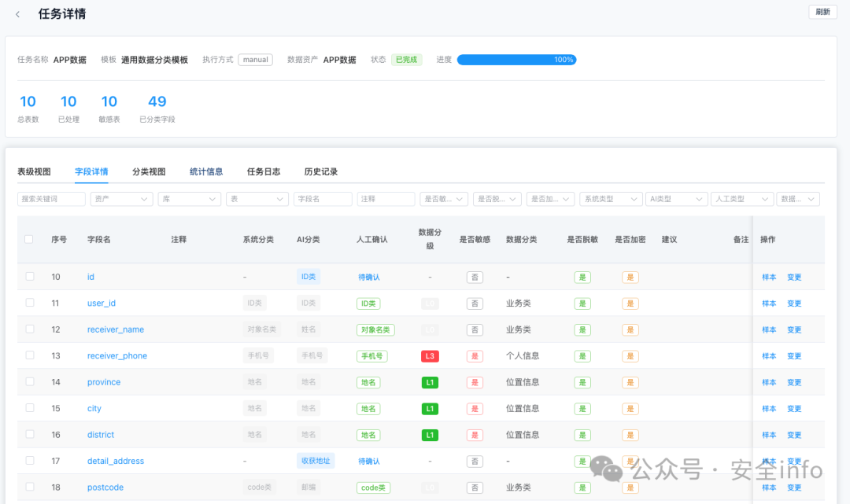850x504 pixels.
Task: Open the 统计信息 tab
Action: click(x=206, y=171)
